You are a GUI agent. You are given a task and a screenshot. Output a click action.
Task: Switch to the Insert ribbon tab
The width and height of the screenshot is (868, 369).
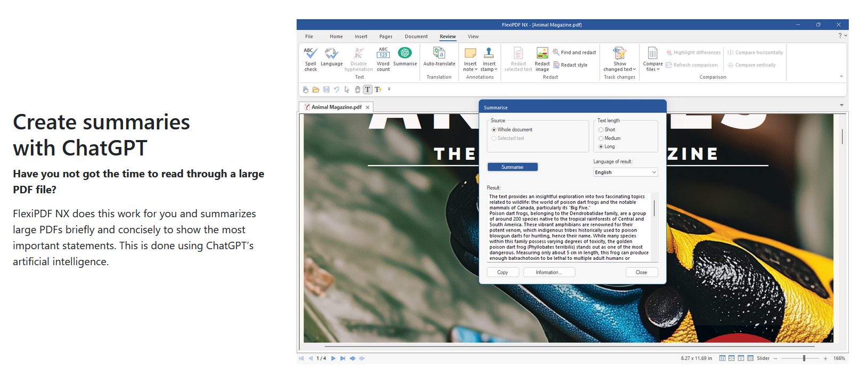click(361, 37)
